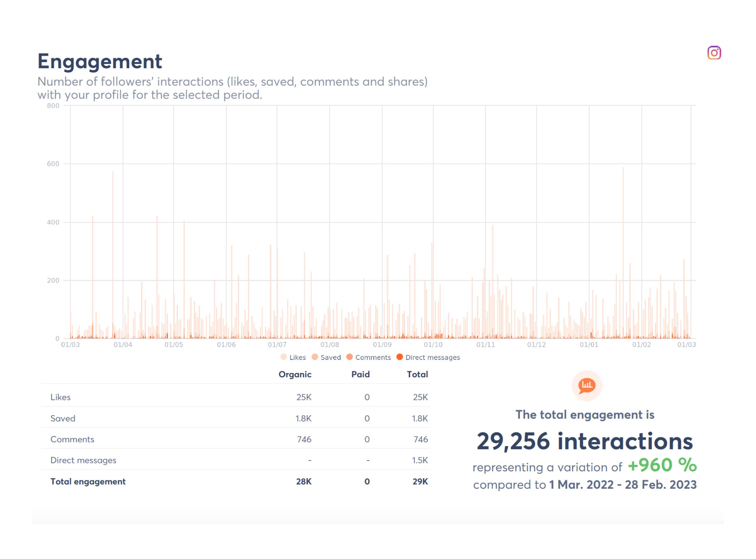Select the Saved legend color dot

click(x=315, y=357)
